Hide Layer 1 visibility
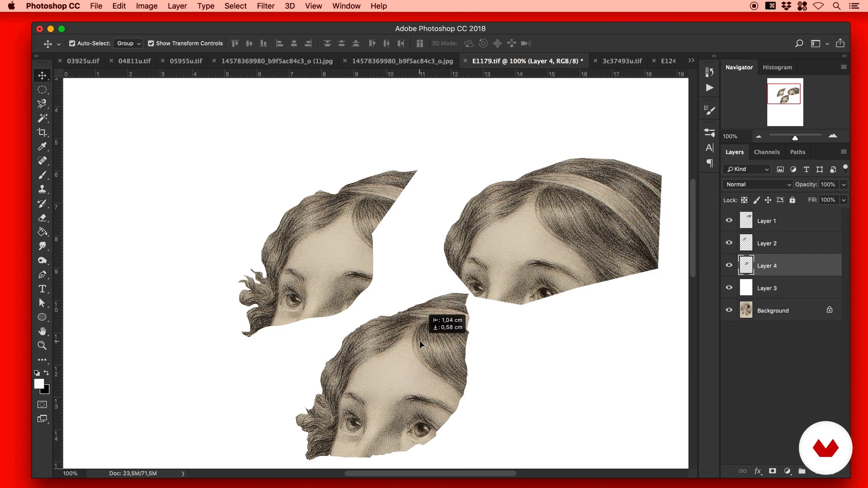The height and width of the screenshot is (488, 868). click(729, 221)
